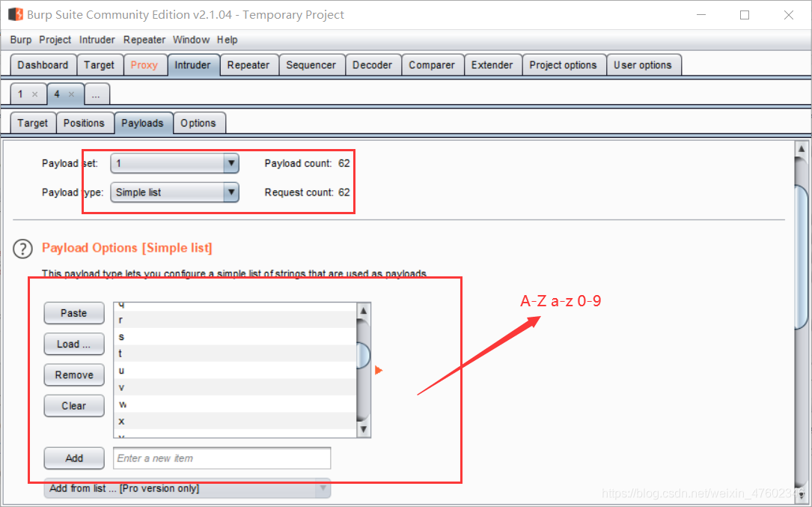Expand the Add from list dropdown
Viewport: 812px width, 507px height.
(187, 488)
